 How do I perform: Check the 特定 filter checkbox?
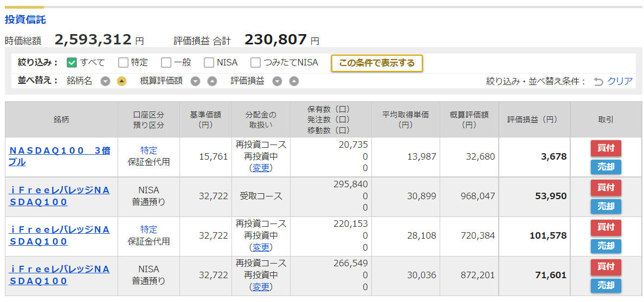123,62
